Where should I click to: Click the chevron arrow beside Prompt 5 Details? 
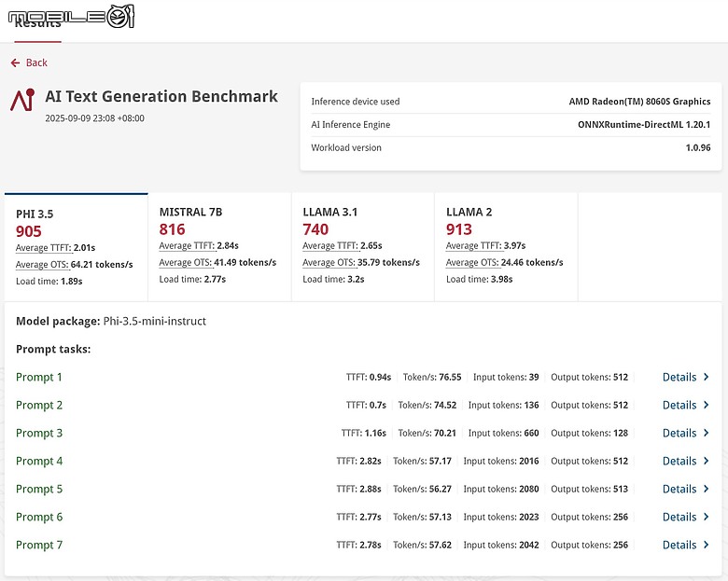pyautogui.click(x=707, y=490)
